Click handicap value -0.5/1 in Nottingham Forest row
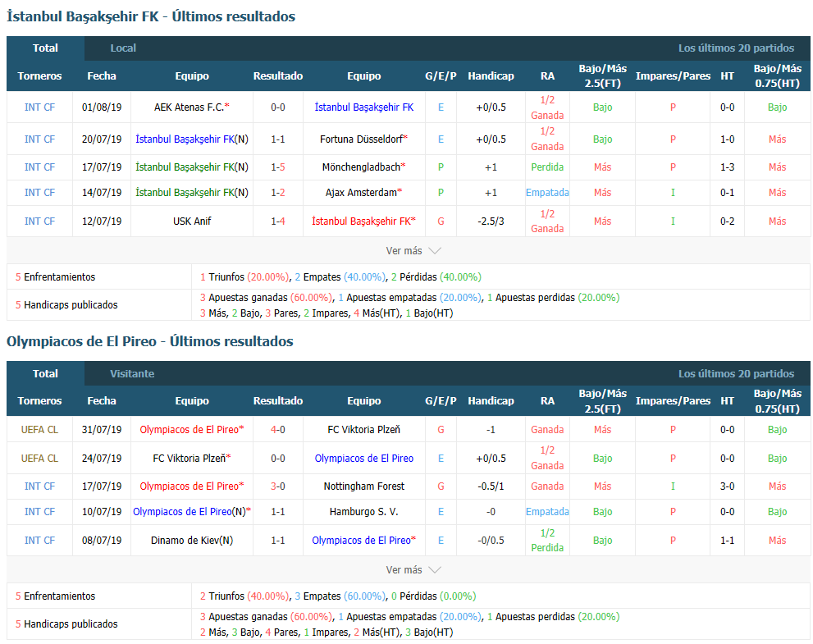Image resolution: width=813 pixels, height=644 pixels. [491, 486]
